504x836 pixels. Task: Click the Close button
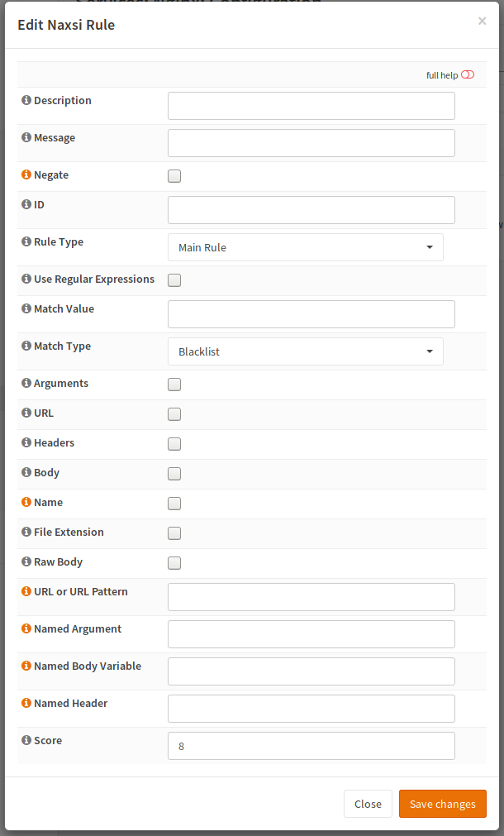click(x=368, y=804)
